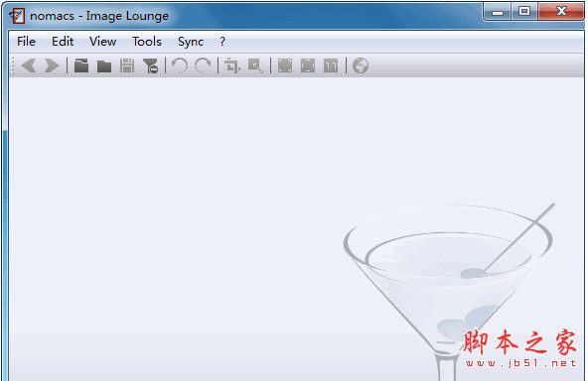Open the ? help menu

(222, 42)
